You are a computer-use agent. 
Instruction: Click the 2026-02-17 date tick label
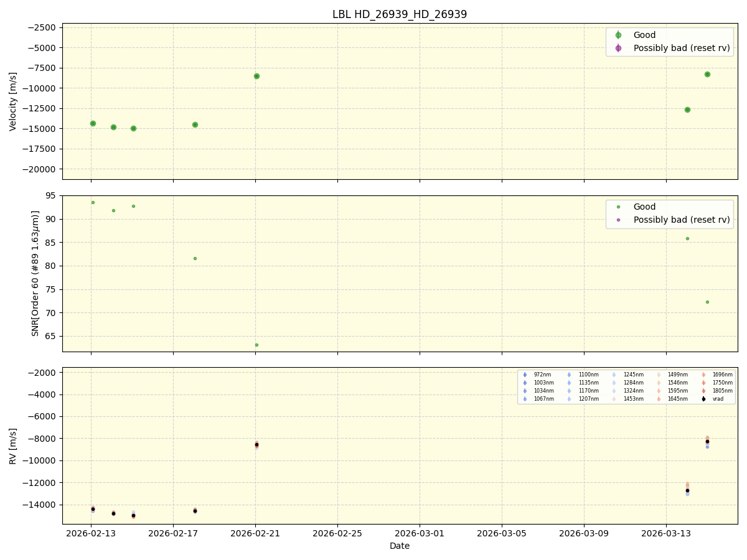(173, 533)
